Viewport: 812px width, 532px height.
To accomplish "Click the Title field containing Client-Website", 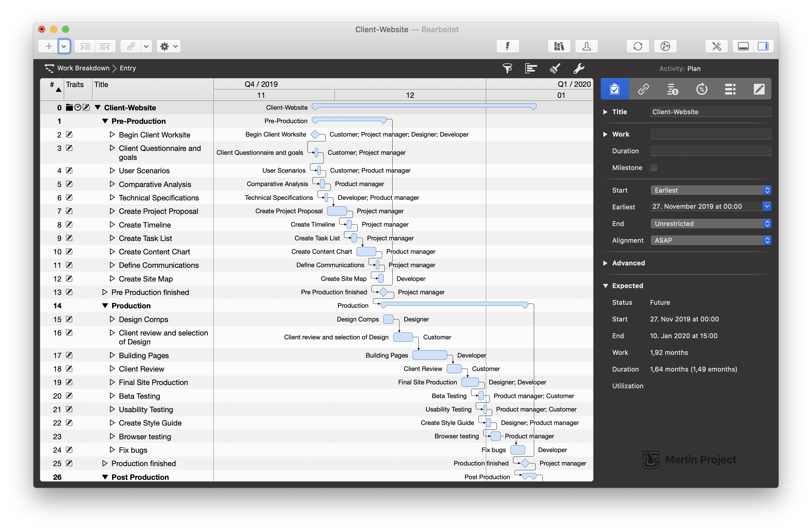I will click(711, 112).
